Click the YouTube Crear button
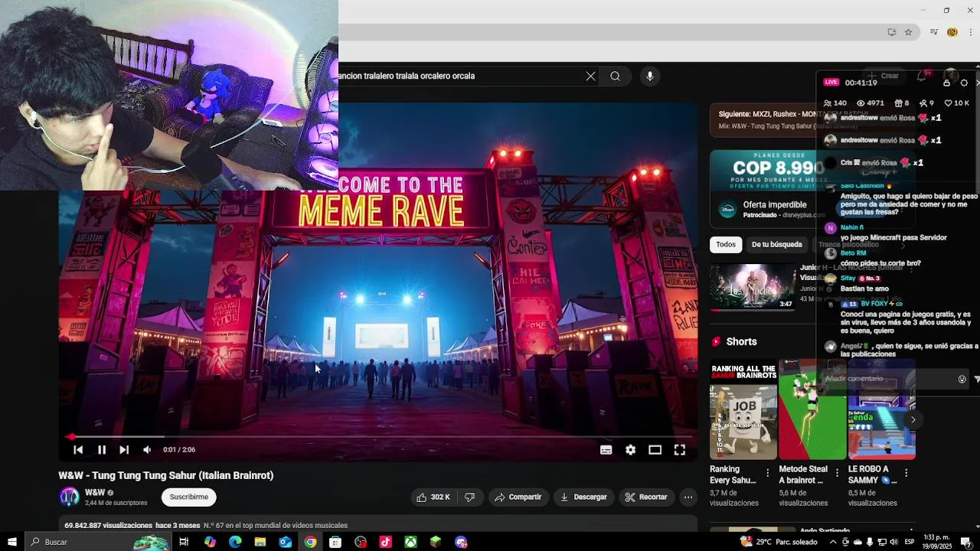Screen dimensions: 980x551 pyautogui.click(x=883, y=76)
